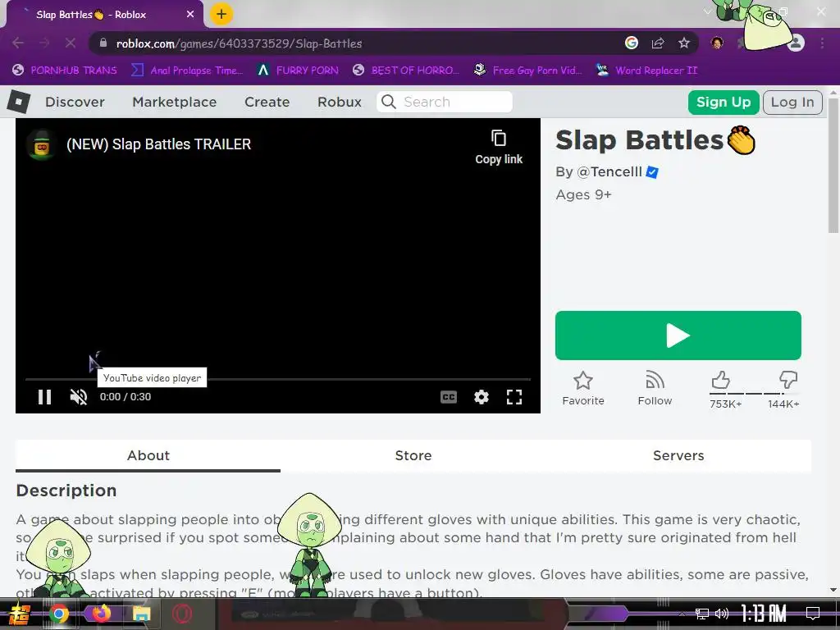Open the BEST OF HORRO... bookmark
The width and height of the screenshot is (840, 630).
click(406, 71)
